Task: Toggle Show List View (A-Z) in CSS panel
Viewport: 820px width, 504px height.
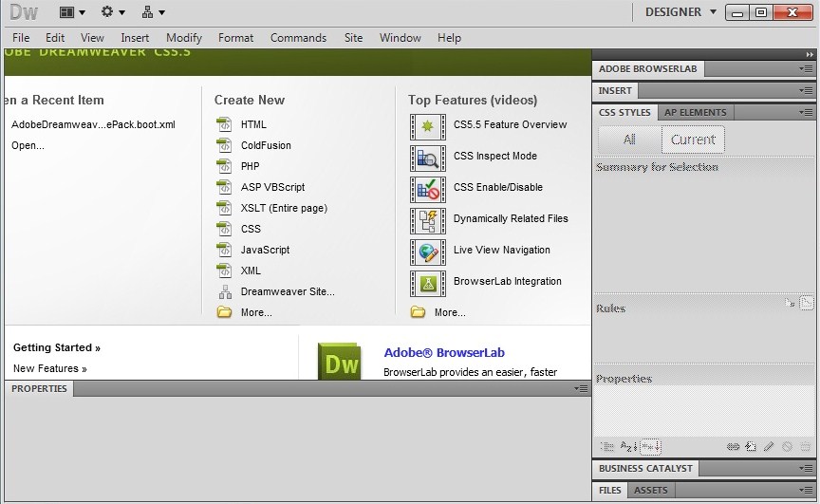Action: click(x=628, y=446)
